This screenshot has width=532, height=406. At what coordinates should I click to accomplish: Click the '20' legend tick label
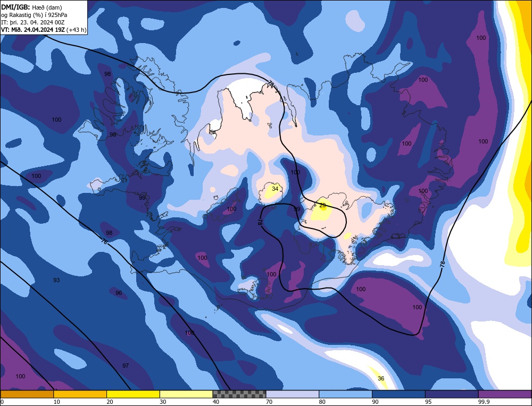pyautogui.click(x=110, y=402)
